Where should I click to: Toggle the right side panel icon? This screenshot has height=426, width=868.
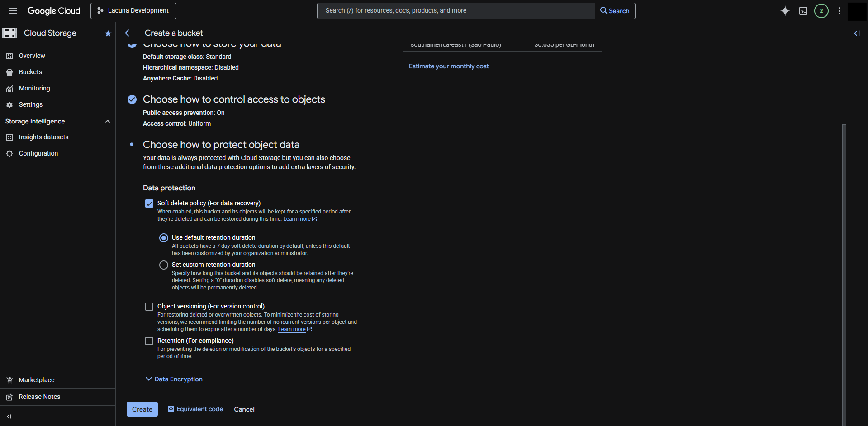click(x=857, y=33)
